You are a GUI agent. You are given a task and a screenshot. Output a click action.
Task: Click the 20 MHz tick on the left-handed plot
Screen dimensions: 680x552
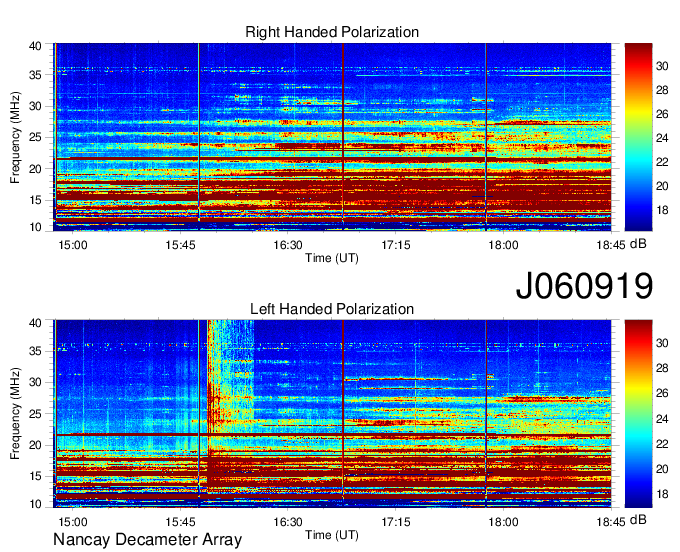coord(35,445)
